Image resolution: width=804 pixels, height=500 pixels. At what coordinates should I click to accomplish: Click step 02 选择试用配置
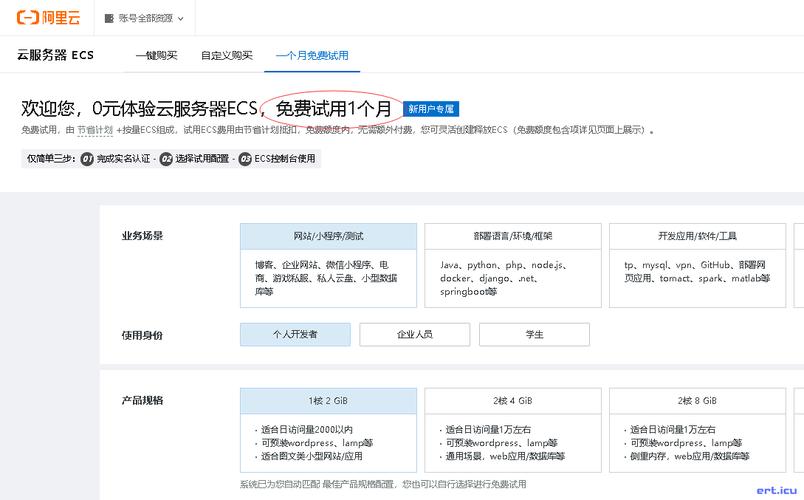pyautogui.click(x=194, y=159)
